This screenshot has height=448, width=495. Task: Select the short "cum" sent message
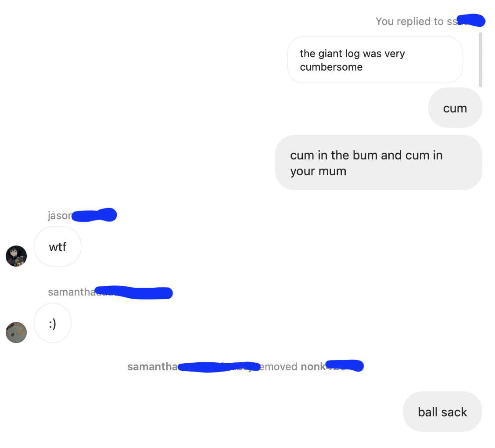click(455, 108)
